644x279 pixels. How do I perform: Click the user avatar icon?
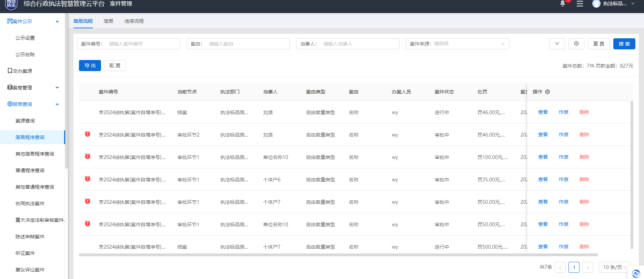(596, 4)
